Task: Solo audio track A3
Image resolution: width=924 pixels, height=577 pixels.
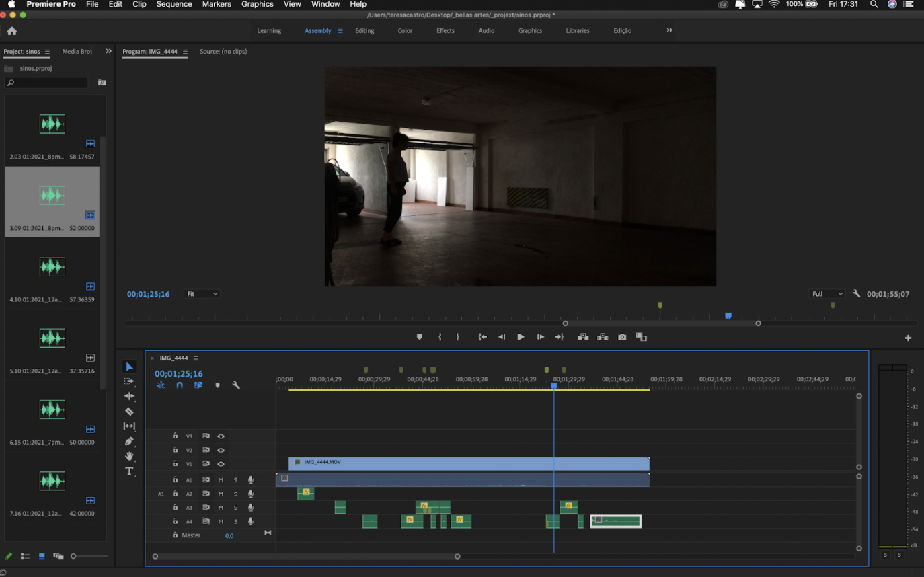Action: 235,508
